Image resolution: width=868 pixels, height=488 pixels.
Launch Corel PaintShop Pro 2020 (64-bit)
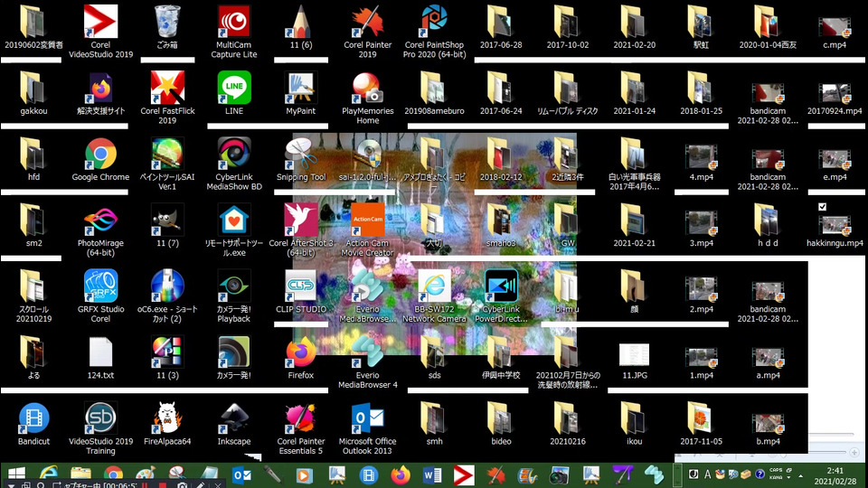click(x=434, y=32)
